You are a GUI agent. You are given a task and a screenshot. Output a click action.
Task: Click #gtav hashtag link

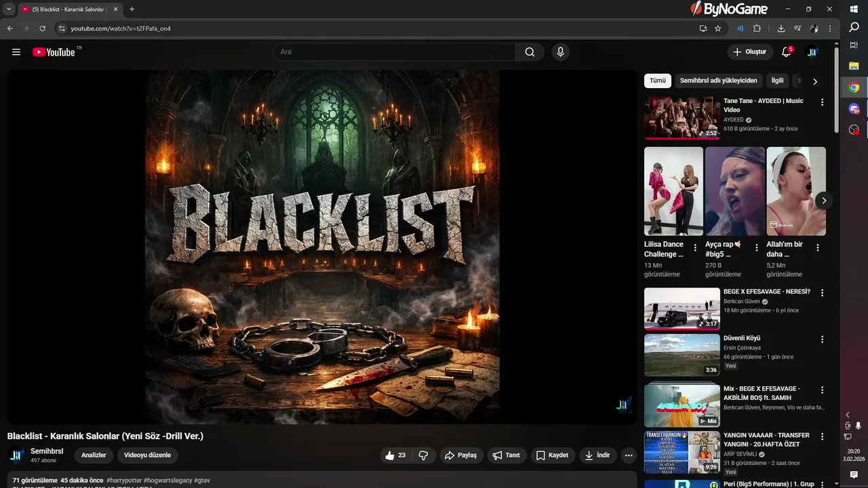(x=202, y=481)
